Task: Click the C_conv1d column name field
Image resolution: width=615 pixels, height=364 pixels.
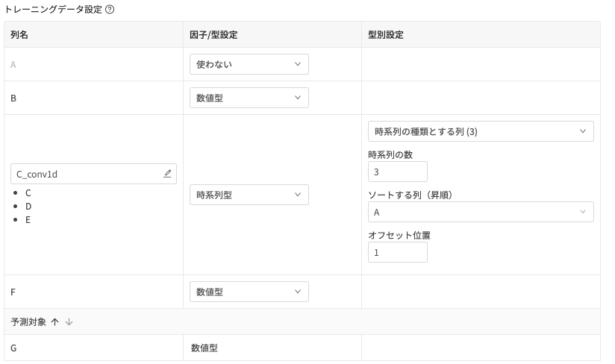Action: click(93, 174)
